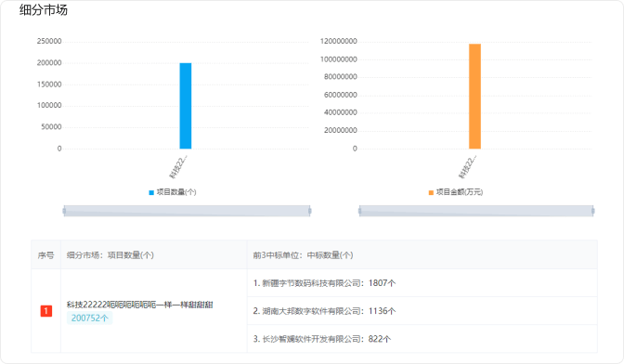The image size is (624, 364).
Task: Grab left handle of project amount zoom slider
Action: coord(360,211)
